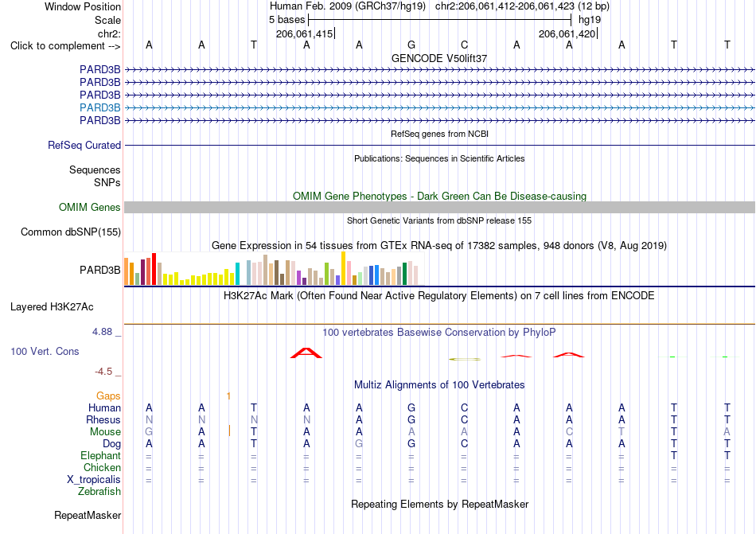Click the RepeatMasker track label

pos(88,515)
